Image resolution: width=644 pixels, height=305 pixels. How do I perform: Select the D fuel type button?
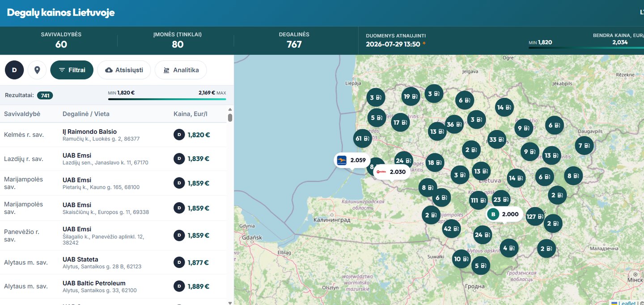click(14, 70)
